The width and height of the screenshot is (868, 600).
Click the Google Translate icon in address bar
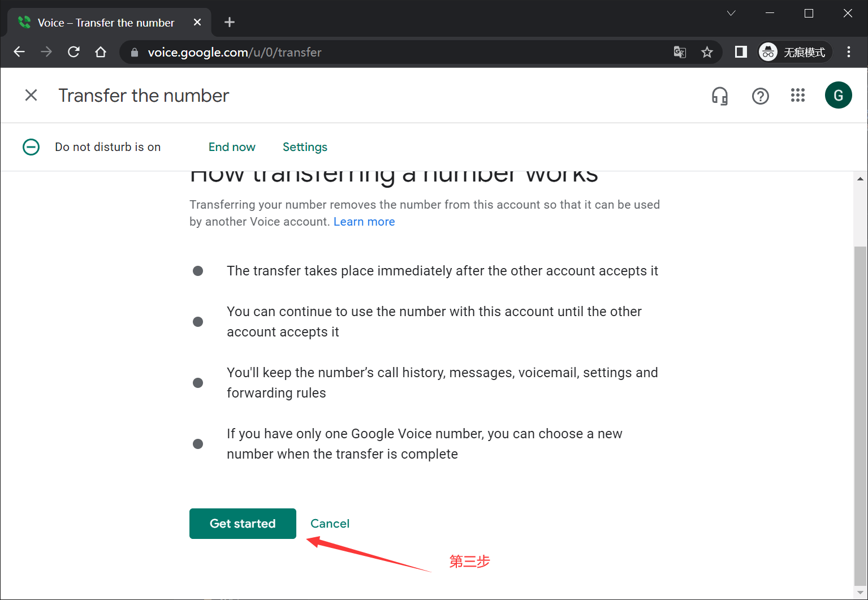[x=680, y=53]
